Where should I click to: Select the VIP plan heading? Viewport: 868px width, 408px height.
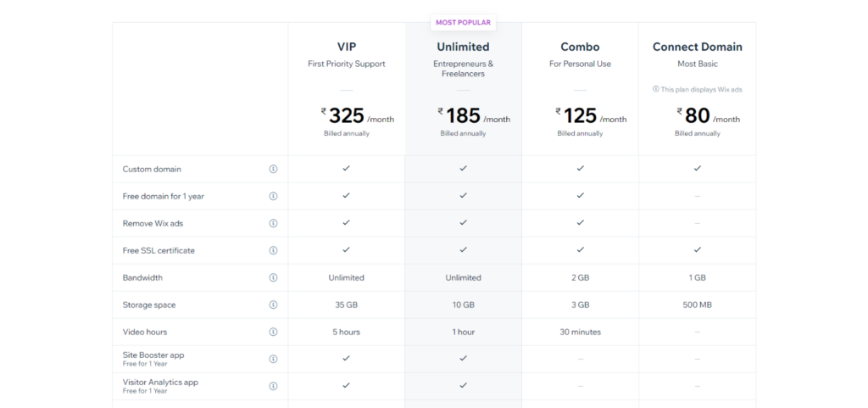347,47
